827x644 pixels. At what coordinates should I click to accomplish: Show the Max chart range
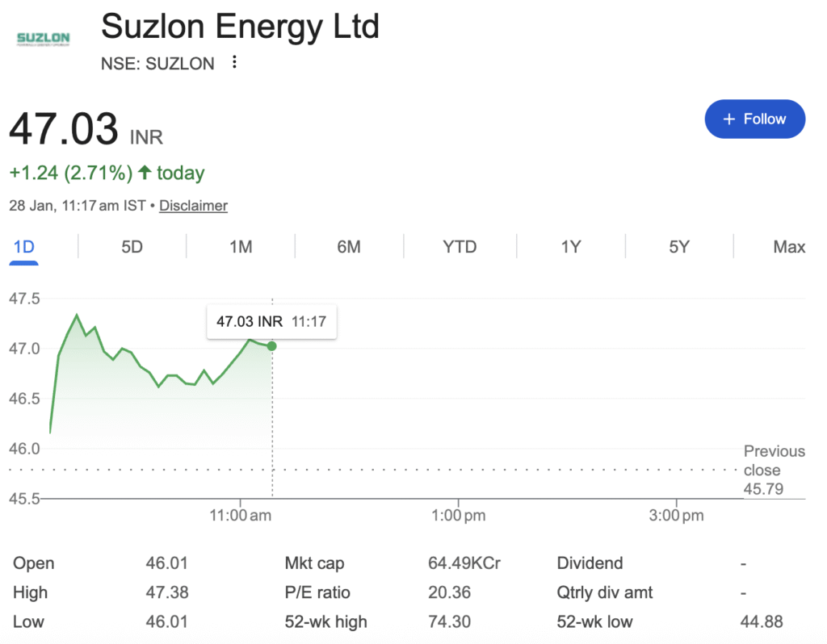coord(788,247)
